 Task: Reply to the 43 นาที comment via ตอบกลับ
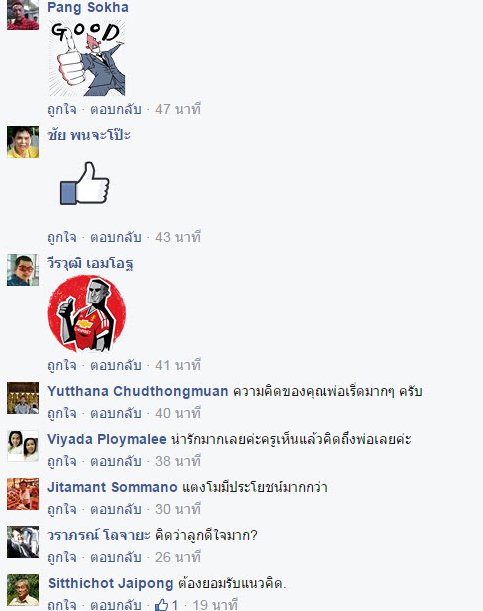tap(116, 237)
